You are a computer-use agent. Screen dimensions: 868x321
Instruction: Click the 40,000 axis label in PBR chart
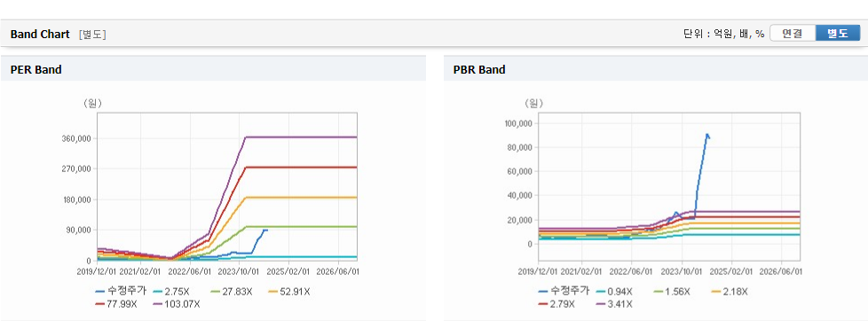(x=519, y=195)
